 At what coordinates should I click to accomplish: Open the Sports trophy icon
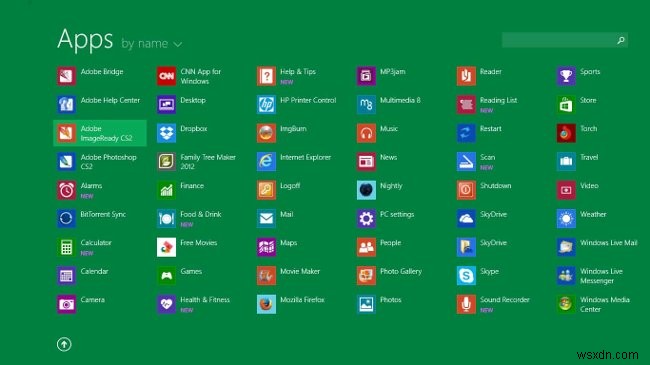[566, 76]
